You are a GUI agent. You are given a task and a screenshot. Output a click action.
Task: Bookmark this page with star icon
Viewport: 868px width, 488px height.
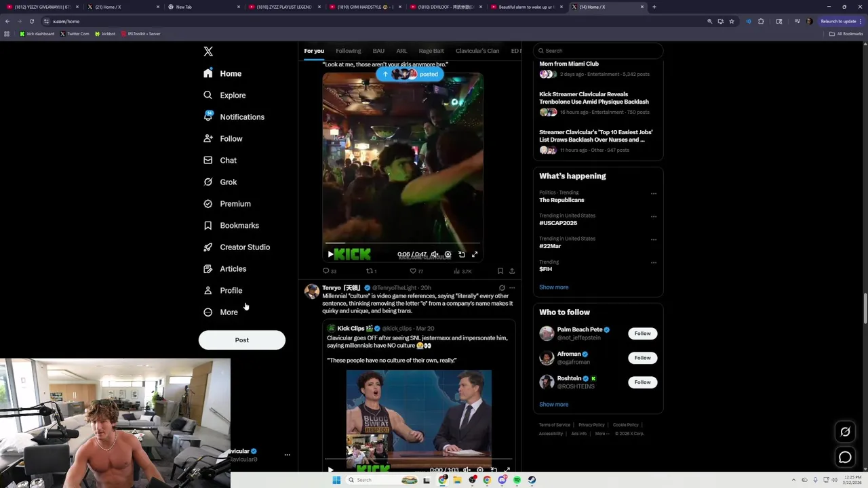point(732,21)
